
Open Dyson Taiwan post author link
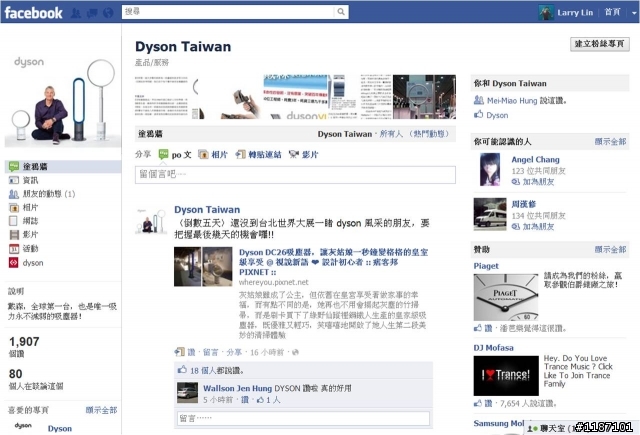click(207, 210)
